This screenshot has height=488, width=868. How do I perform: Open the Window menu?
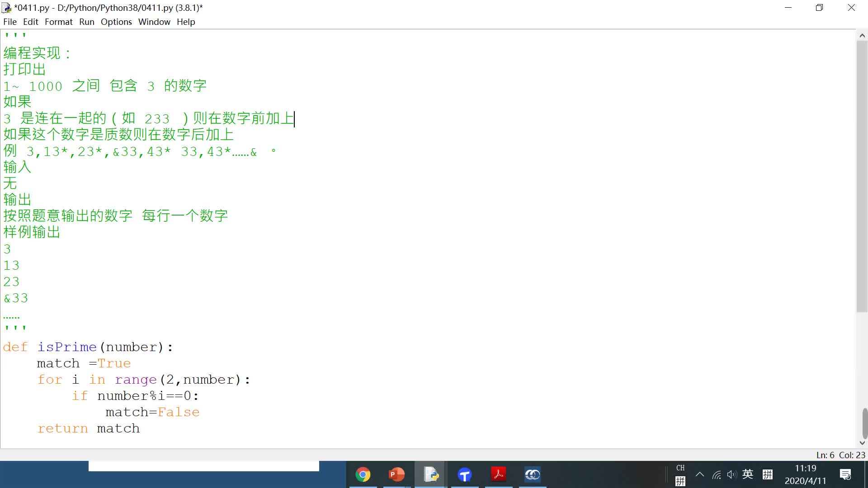click(x=154, y=22)
